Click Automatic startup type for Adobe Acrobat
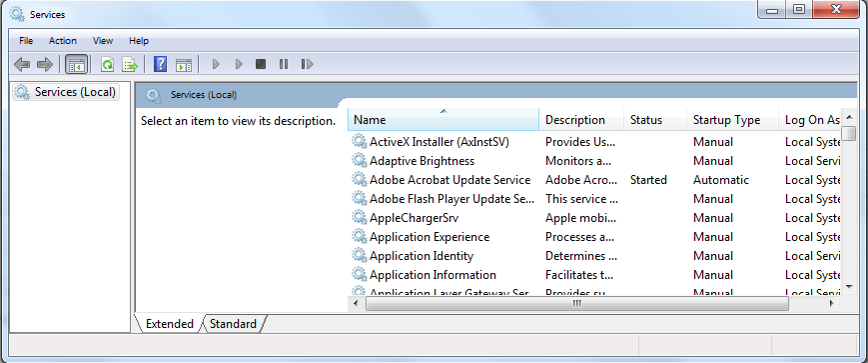 click(721, 180)
